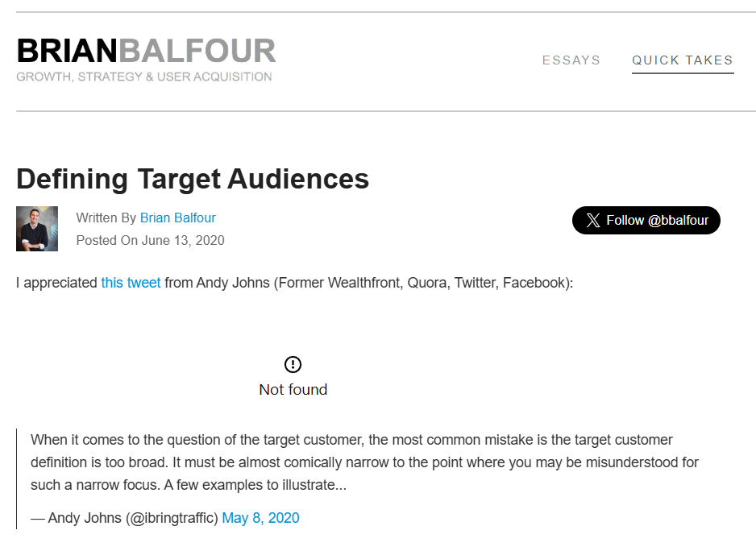
Task: Click the blockquote's vertical left border
Action: point(17,478)
